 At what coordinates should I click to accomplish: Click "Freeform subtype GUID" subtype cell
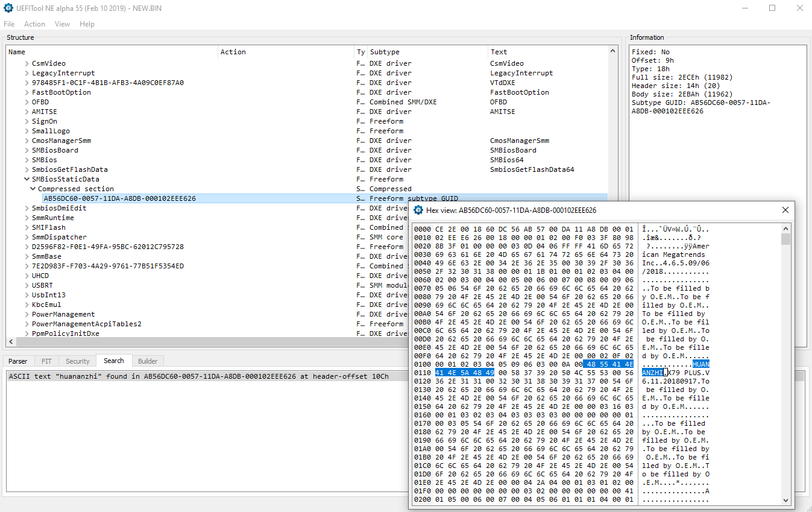(414, 198)
